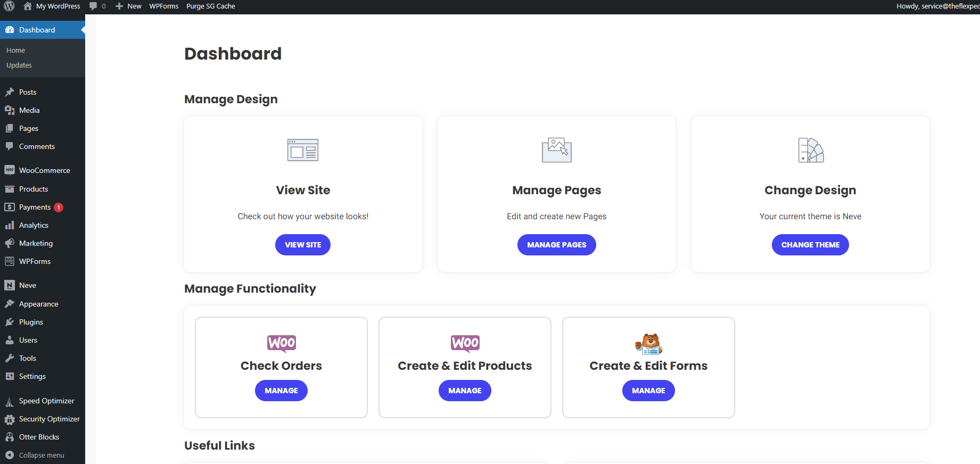Open the New content menu in admin bar
980x464 pixels.
pyautogui.click(x=129, y=6)
